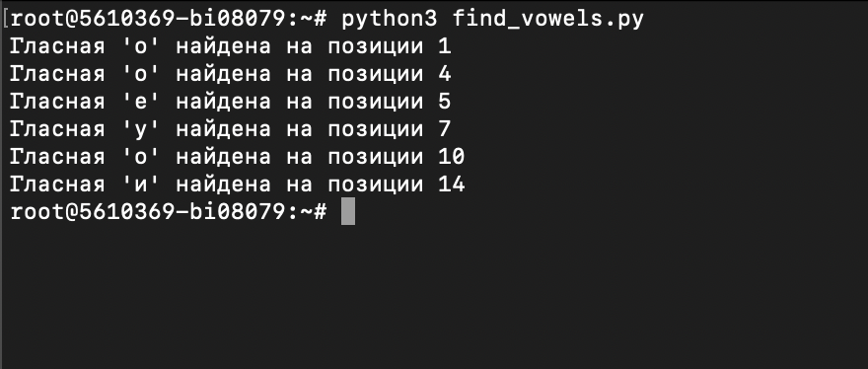The image size is (868, 369).
Task: Click the vowel 'и' in quotes
Action: tap(140, 184)
